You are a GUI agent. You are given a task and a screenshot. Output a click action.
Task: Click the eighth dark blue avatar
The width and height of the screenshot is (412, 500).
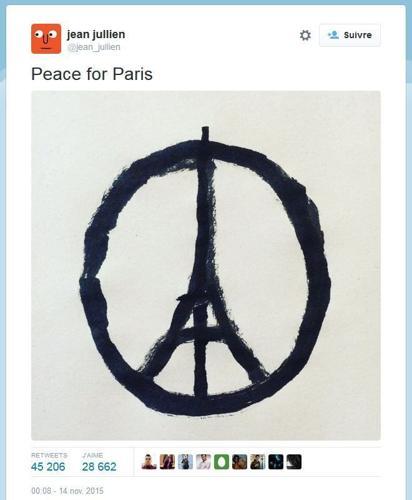pos(276,462)
